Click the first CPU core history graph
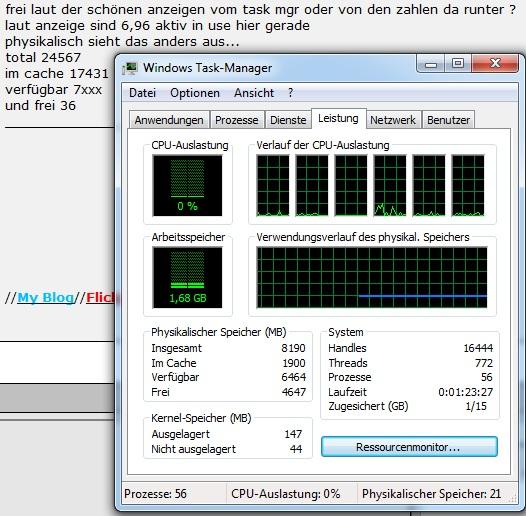 (x=273, y=186)
